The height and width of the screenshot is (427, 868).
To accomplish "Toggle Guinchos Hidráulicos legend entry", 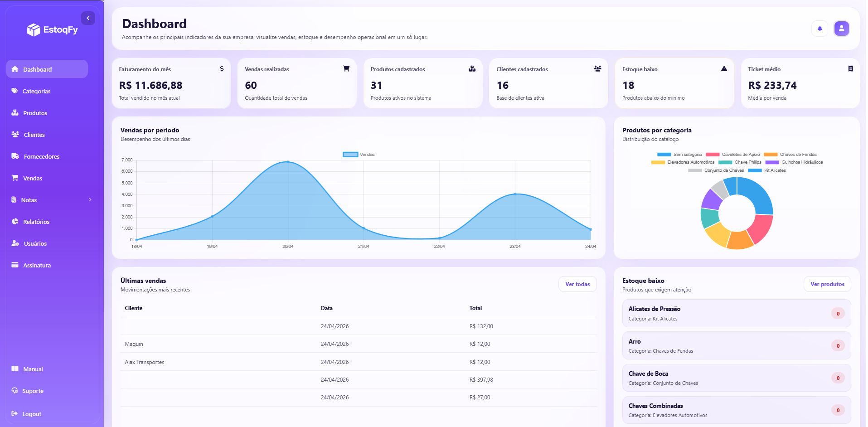I will click(x=794, y=162).
